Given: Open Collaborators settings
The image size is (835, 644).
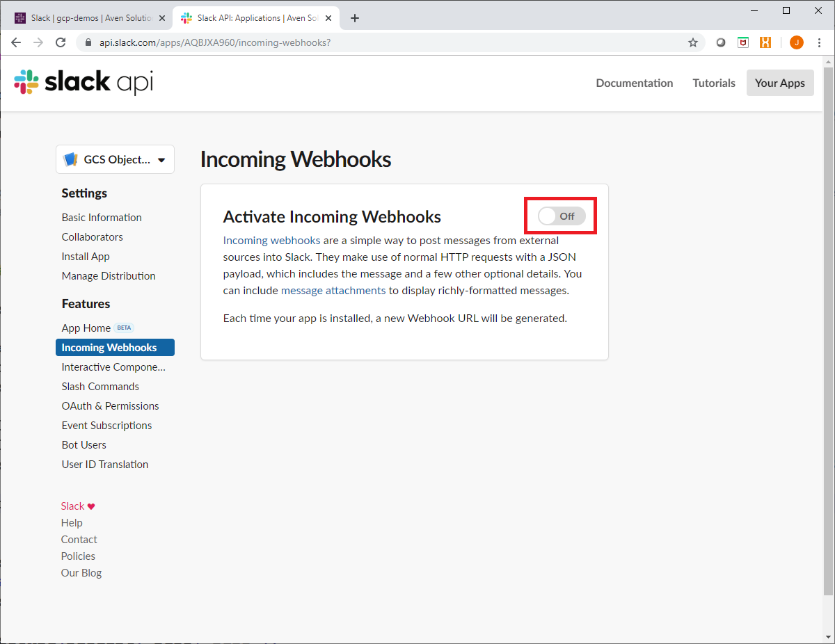Looking at the screenshot, I should tap(93, 237).
